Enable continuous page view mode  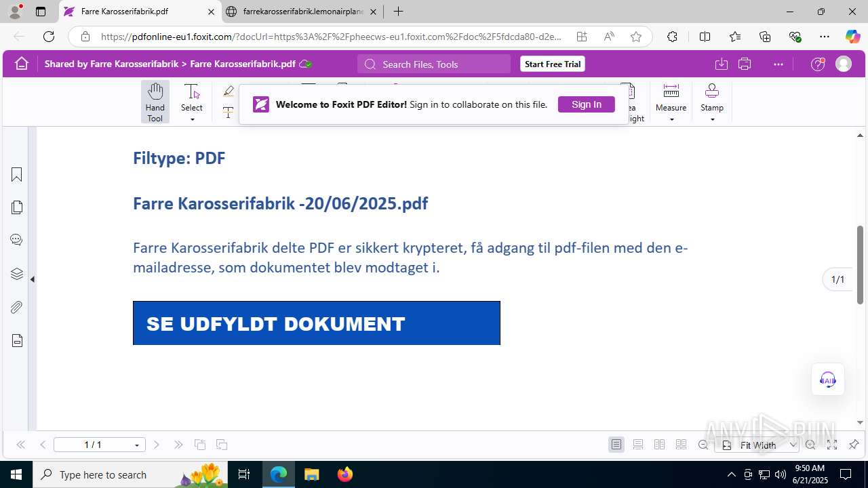[x=638, y=445]
